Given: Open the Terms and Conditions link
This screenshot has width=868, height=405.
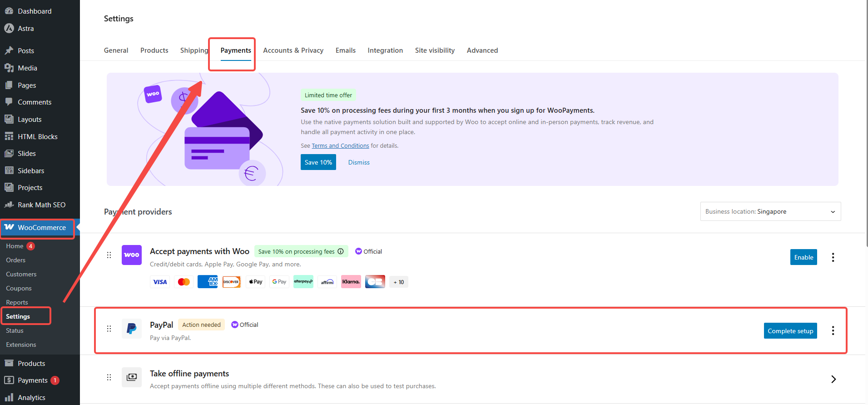Looking at the screenshot, I should tap(340, 146).
